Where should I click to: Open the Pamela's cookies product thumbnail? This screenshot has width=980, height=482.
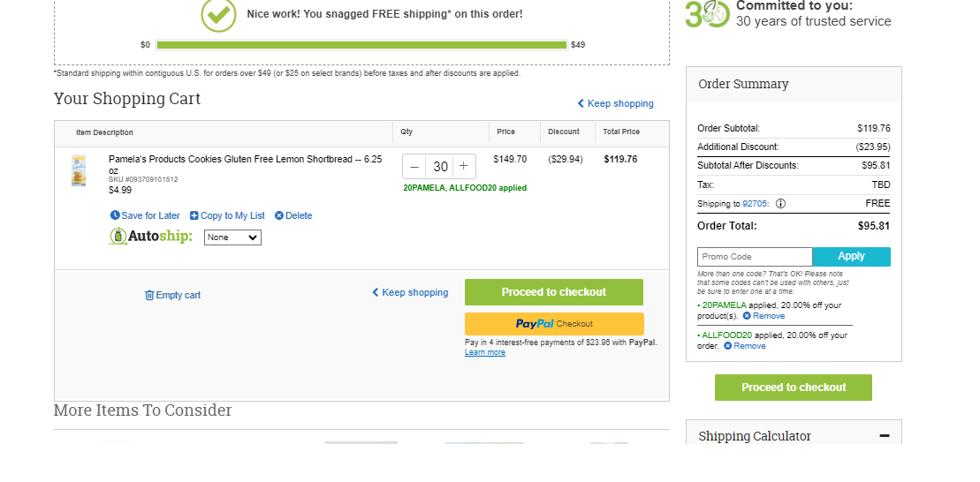pyautogui.click(x=79, y=170)
